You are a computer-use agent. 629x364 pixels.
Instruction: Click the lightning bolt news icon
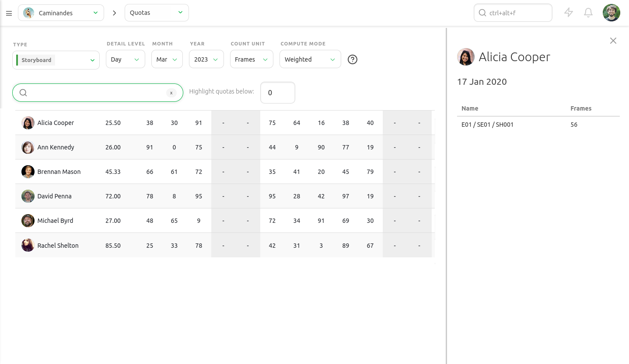pyautogui.click(x=569, y=13)
